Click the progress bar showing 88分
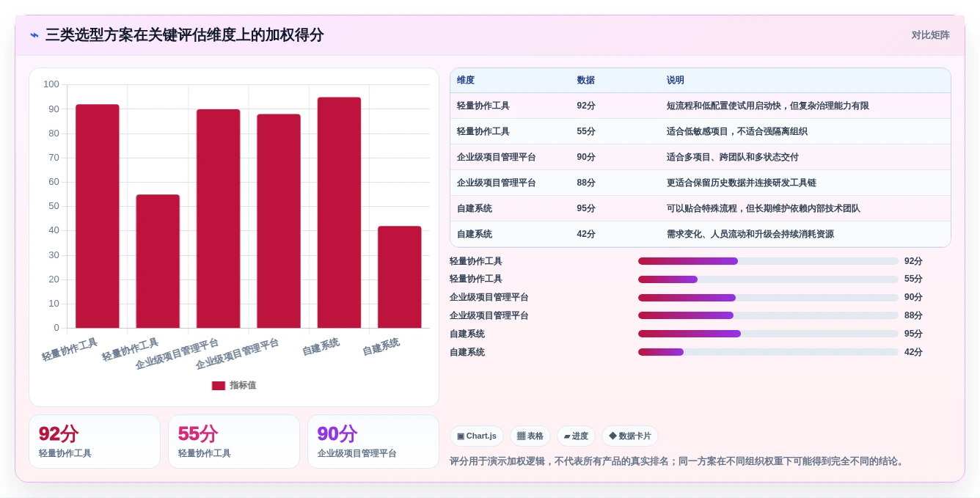Viewport: 980px width, 498px height. click(x=768, y=315)
